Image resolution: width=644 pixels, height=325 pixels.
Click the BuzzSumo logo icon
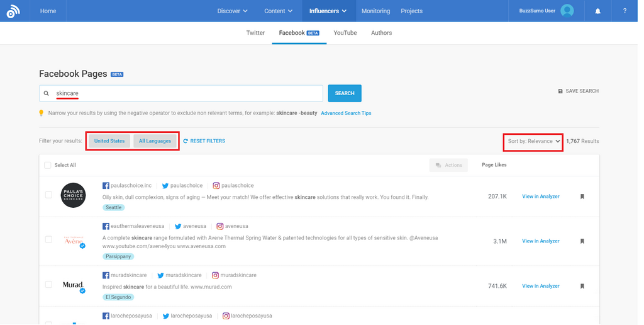pyautogui.click(x=13, y=11)
